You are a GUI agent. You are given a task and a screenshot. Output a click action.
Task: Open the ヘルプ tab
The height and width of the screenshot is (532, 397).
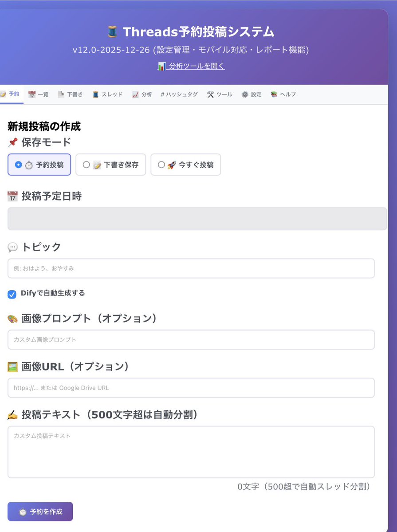[x=283, y=95]
